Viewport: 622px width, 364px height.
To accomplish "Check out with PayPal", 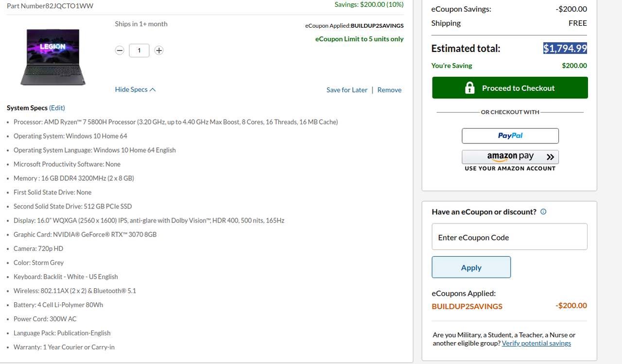I will pos(510,136).
